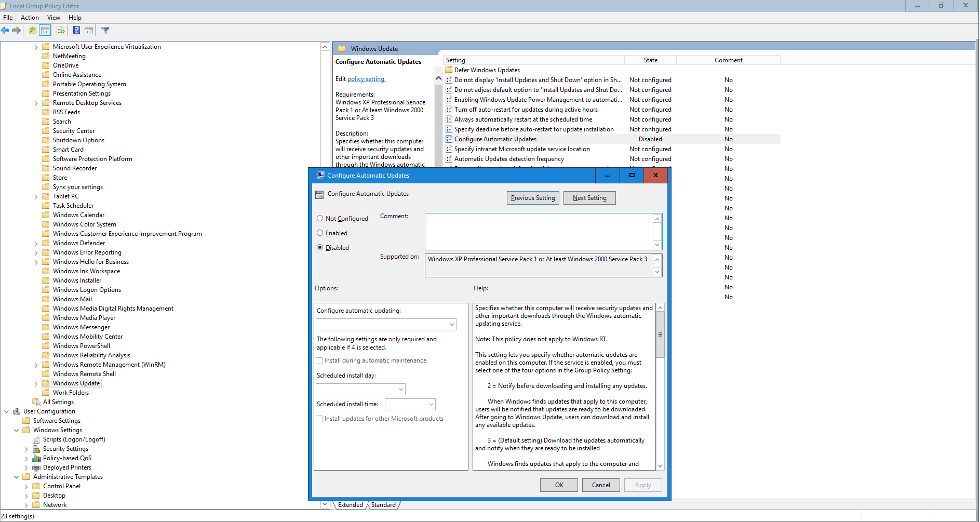Toggle the Show/Hide Action Pane icon
980x522 pixels.
coord(89,31)
